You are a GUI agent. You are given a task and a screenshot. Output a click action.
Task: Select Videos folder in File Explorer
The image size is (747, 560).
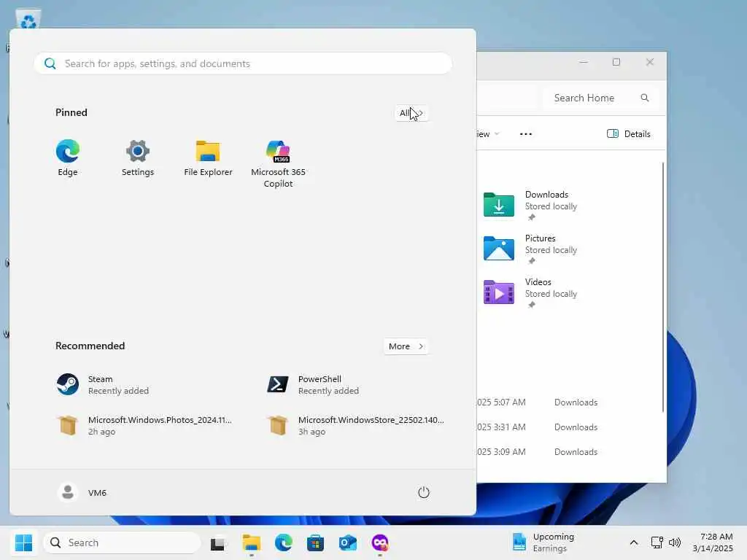point(531,292)
